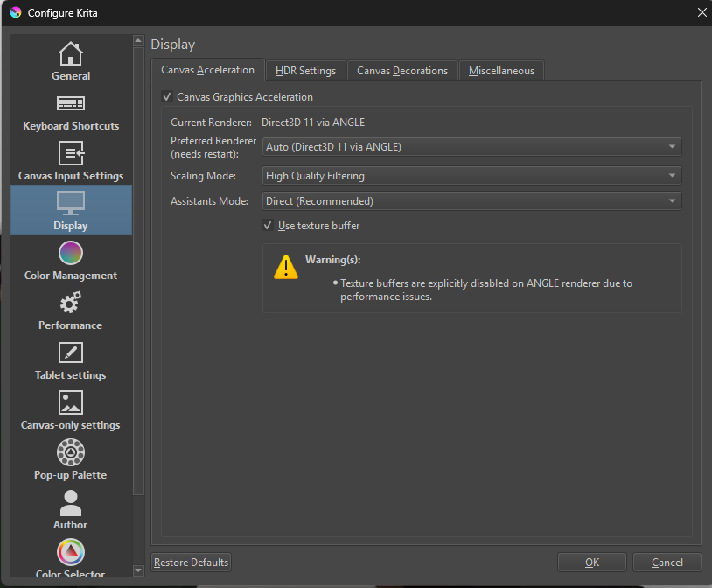Open the Pop-up Palette wheel icon
Viewport: 712px width, 588px height.
tap(71, 452)
